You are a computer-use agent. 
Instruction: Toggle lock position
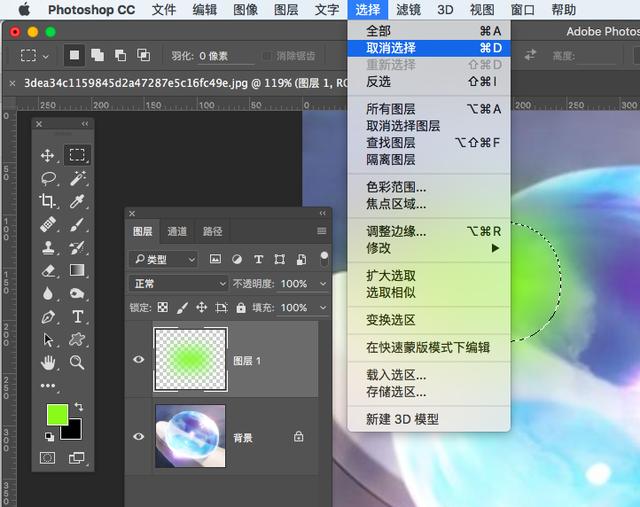[x=202, y=307]
